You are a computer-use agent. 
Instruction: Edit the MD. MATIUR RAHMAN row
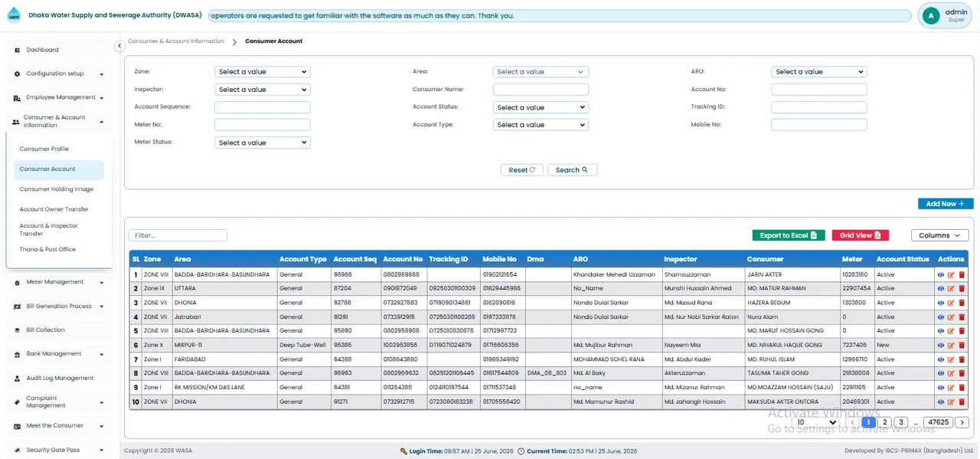(951, 289)
